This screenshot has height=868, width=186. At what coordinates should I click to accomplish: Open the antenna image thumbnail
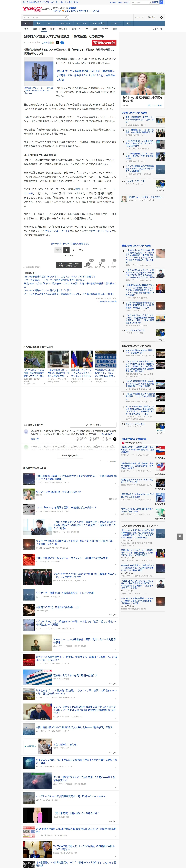[39, 71]
